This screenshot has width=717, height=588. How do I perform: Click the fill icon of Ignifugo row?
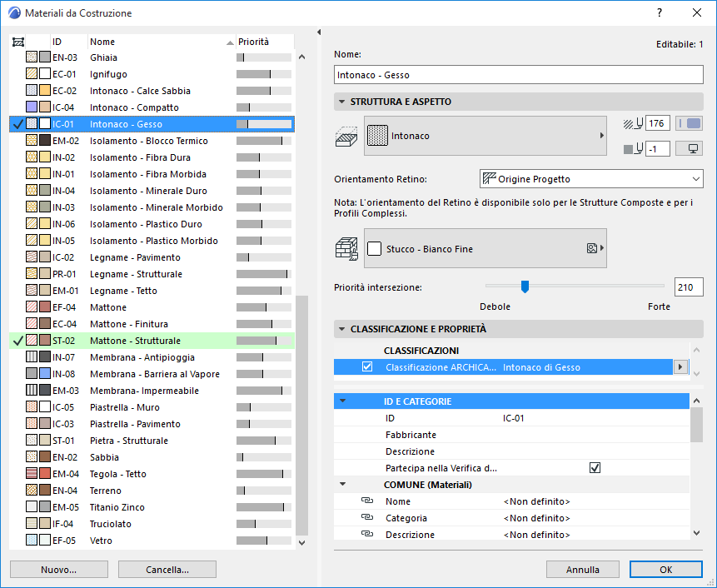coord(32,73)
